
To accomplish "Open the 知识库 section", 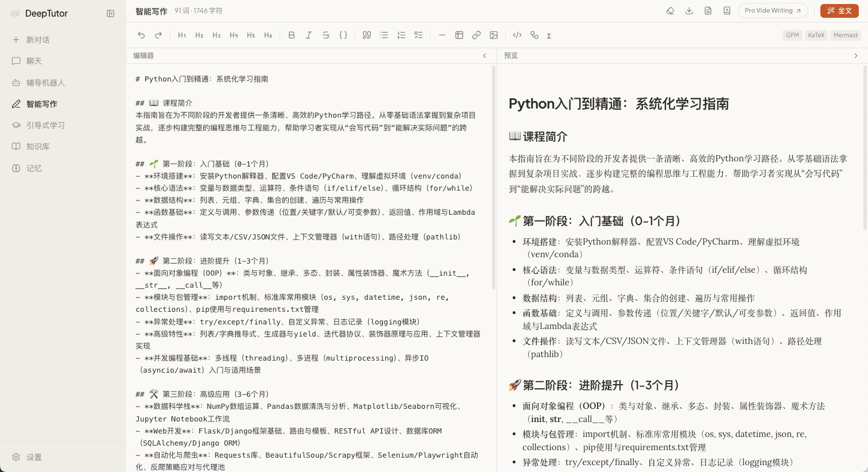I will pyautogui.click(x=63, y=146).
